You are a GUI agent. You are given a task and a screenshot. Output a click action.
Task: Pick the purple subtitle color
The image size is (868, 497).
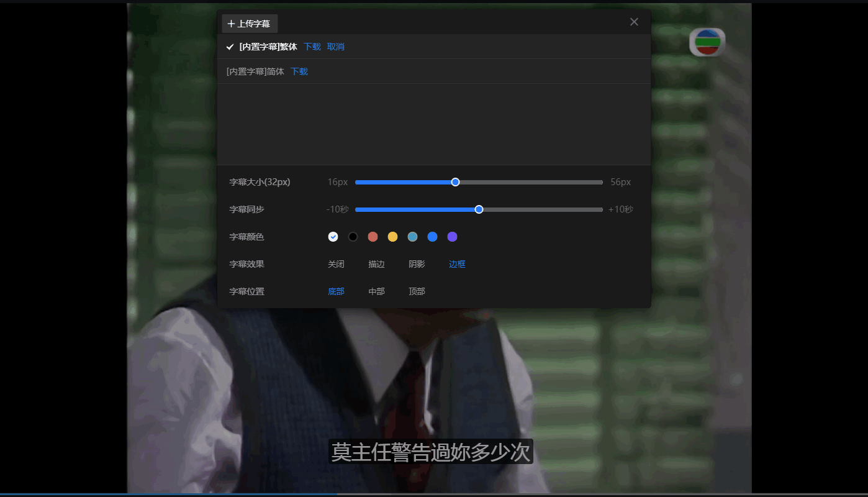[x=452, y=237]
